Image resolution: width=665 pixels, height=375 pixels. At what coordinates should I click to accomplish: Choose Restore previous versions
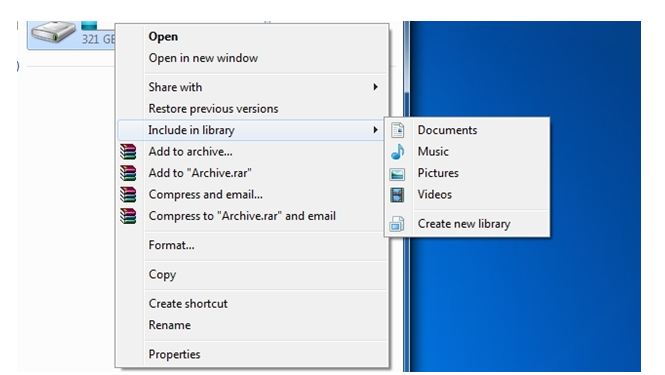(x=213, y=109)
